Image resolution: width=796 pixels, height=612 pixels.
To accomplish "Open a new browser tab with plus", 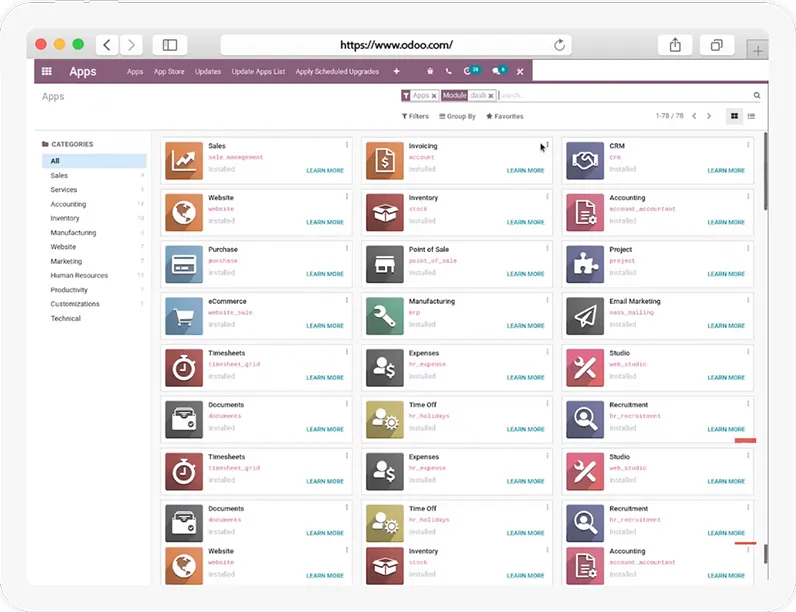I will click(757, 51).
